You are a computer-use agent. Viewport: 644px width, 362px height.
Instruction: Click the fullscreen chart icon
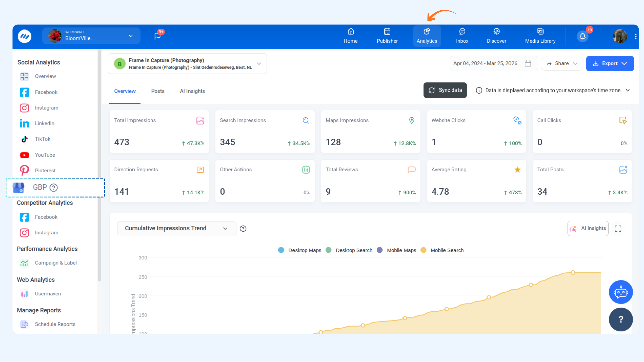click(618, 229)
